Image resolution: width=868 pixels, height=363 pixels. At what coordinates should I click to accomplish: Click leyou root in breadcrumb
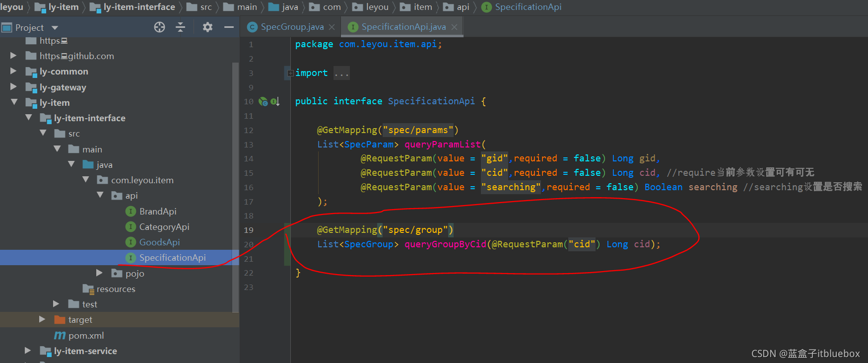(11, 7)
